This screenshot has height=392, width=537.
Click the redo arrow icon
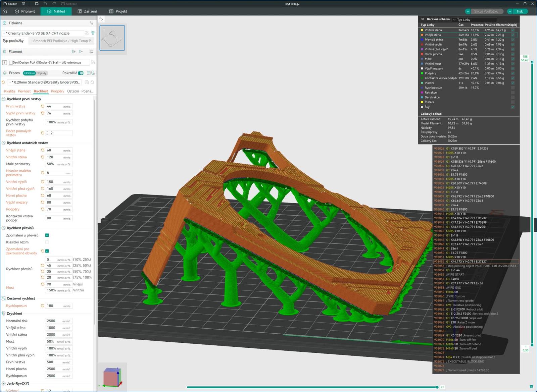(54, 4)
